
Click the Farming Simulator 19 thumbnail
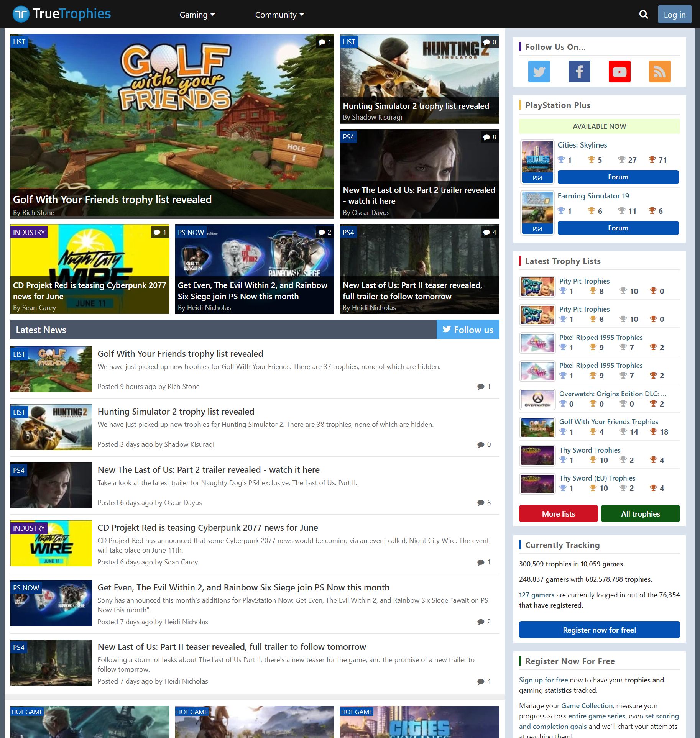(x=537, y=207)
